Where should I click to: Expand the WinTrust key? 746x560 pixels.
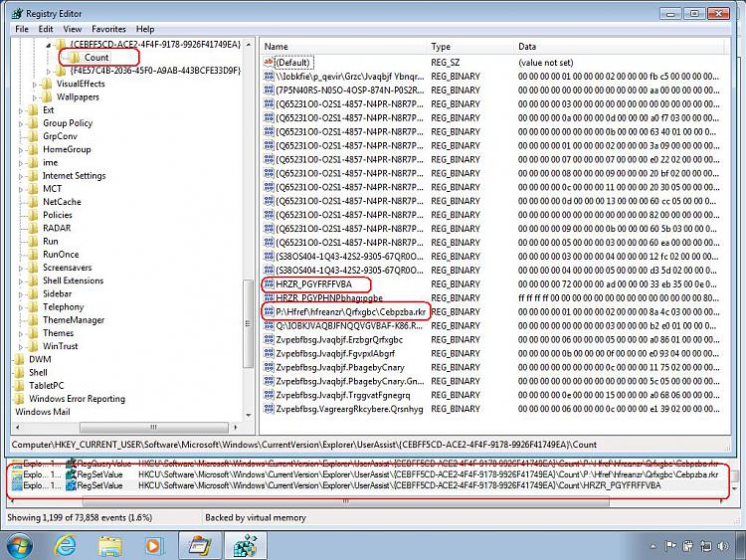click(x=21, y=347)
